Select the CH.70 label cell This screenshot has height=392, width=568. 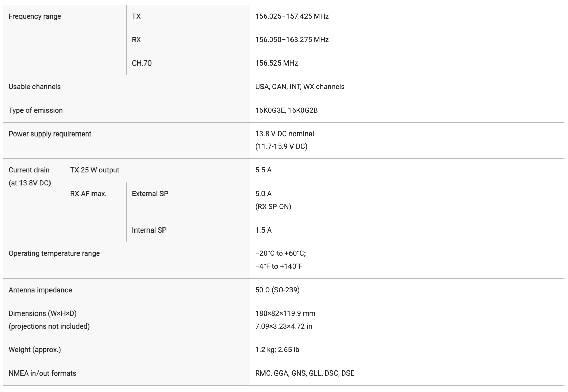coord(188,64)
